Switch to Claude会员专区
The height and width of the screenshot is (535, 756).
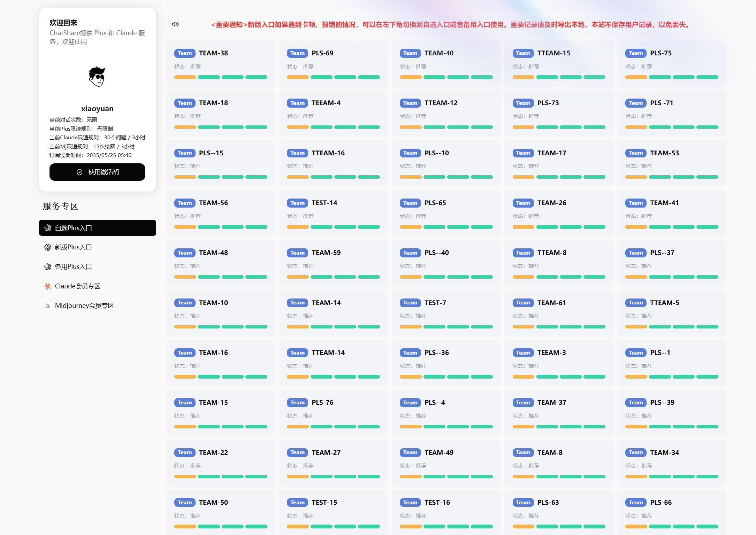click(77, 286)
